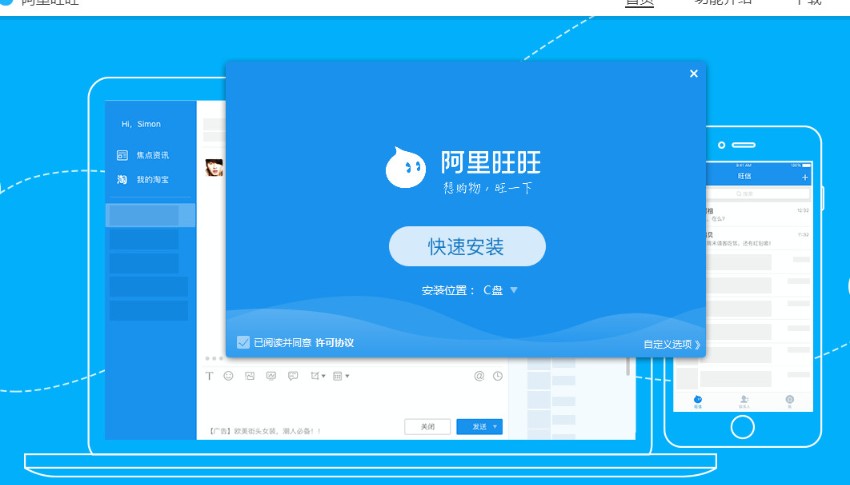The image size is (850, 485).
Task: Open the 许可协议 license agreement link
Action: pyautogui.click(x=334, y=342)
